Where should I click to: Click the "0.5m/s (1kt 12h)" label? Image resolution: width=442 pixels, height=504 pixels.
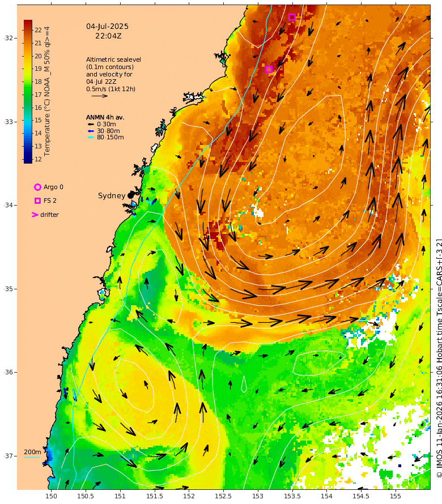click(x=110, y=89)
